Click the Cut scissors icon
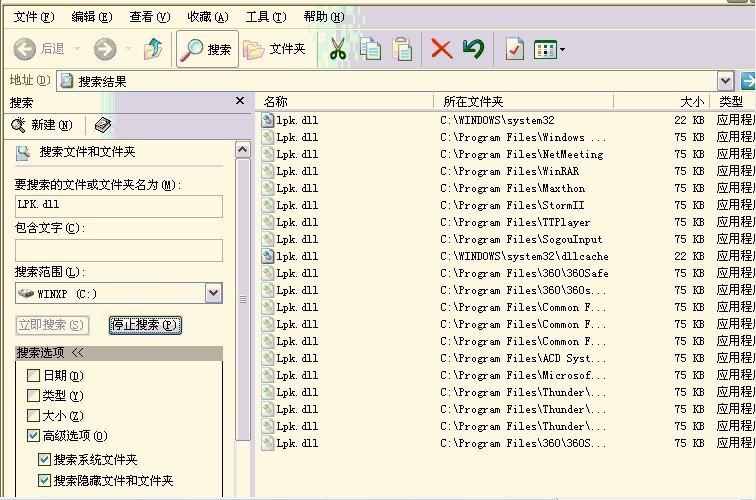 [338, 49]
